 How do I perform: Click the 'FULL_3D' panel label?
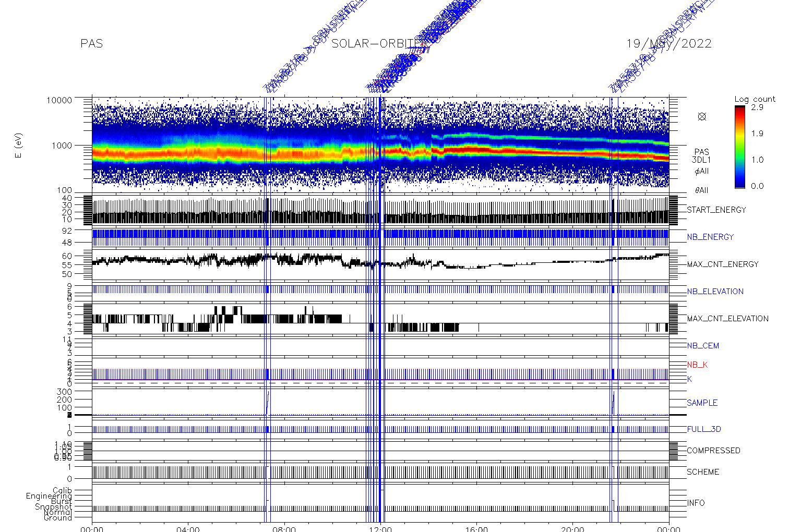tap(704, 430)
